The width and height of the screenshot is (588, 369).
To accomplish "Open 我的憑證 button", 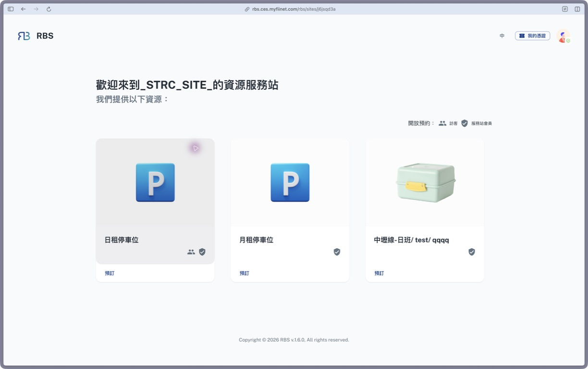I will (x=532, y=36).
